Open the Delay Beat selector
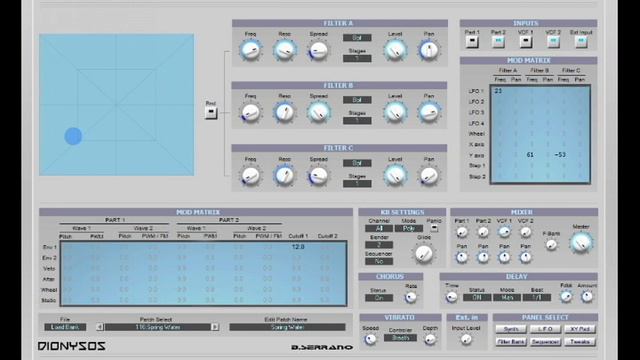640x360 pixels. 537,298
